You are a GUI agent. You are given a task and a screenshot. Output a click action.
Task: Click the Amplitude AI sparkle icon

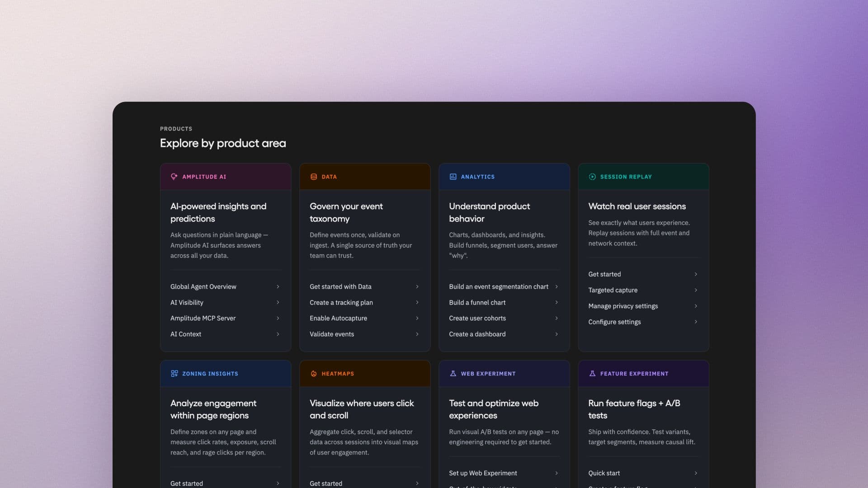174,177
